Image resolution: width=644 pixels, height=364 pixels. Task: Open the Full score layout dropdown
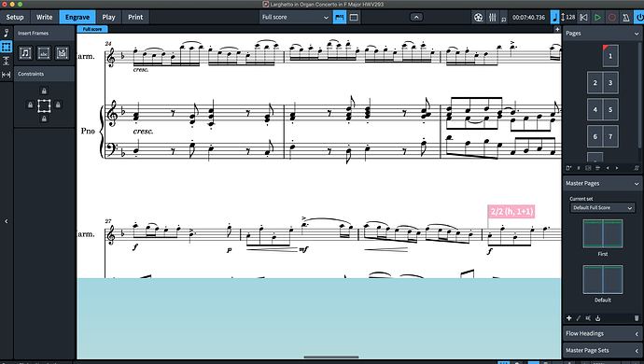(x=295, y=17)
